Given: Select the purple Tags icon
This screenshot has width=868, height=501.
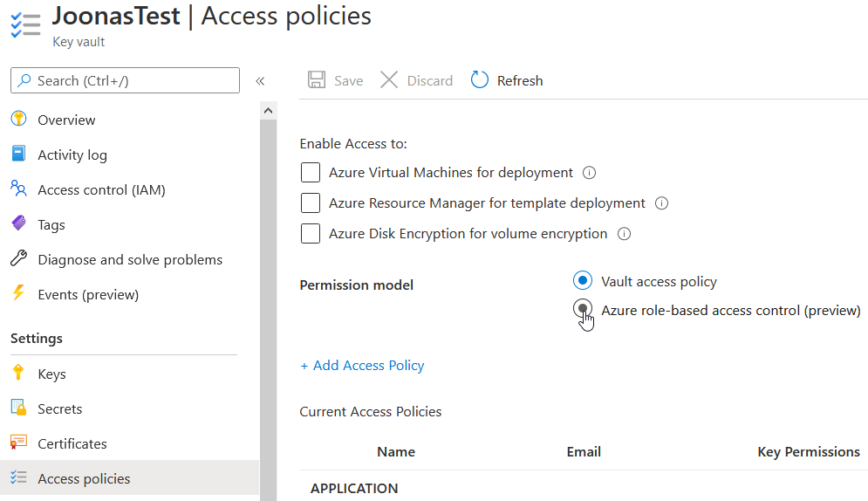Looking at the screenshot, I should (x=18, y=224).
